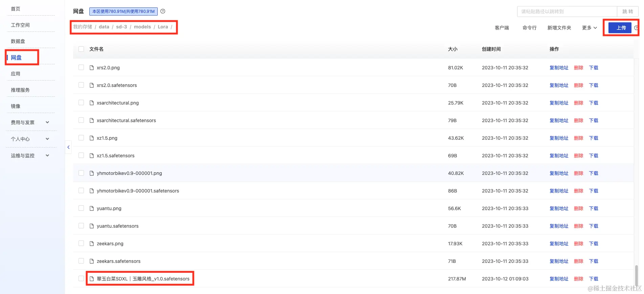Open 数据盘 sidebar item

pyautogui.click(x=18, y=41)
